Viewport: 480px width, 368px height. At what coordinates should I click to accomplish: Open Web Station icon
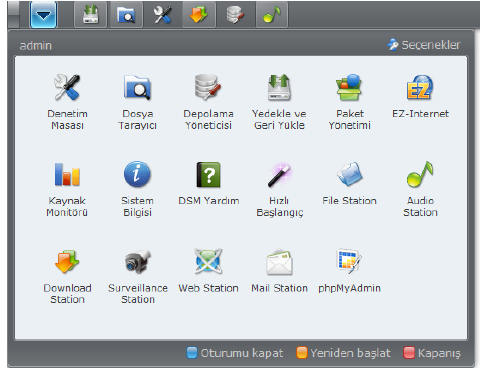[208, 262]
